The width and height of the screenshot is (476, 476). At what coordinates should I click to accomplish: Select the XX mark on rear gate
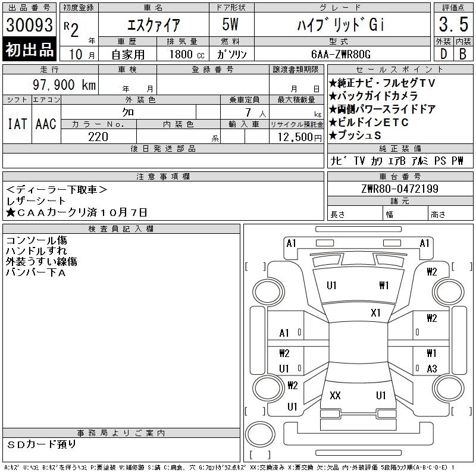click(x=335, y=396)
